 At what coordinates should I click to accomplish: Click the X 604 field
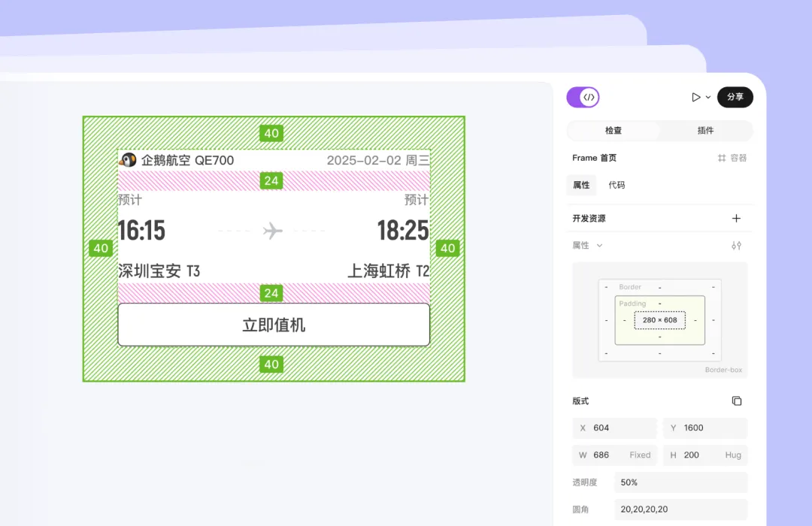coord(614,428)
